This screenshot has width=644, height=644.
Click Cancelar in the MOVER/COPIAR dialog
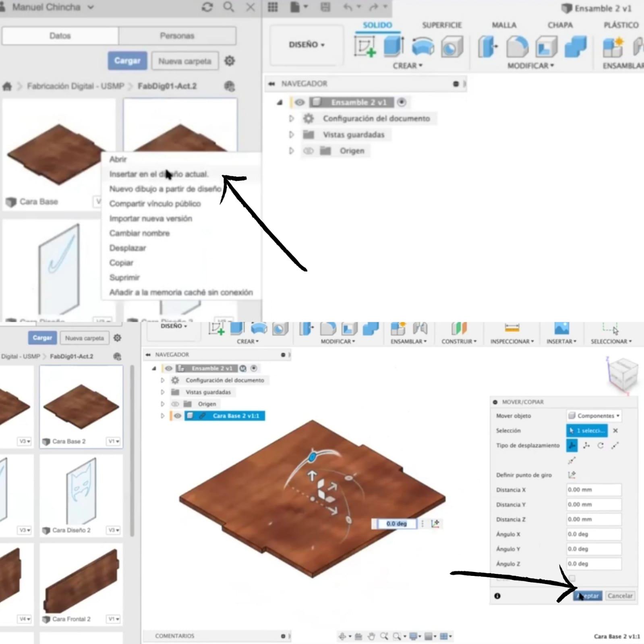(x=620, y=596)
